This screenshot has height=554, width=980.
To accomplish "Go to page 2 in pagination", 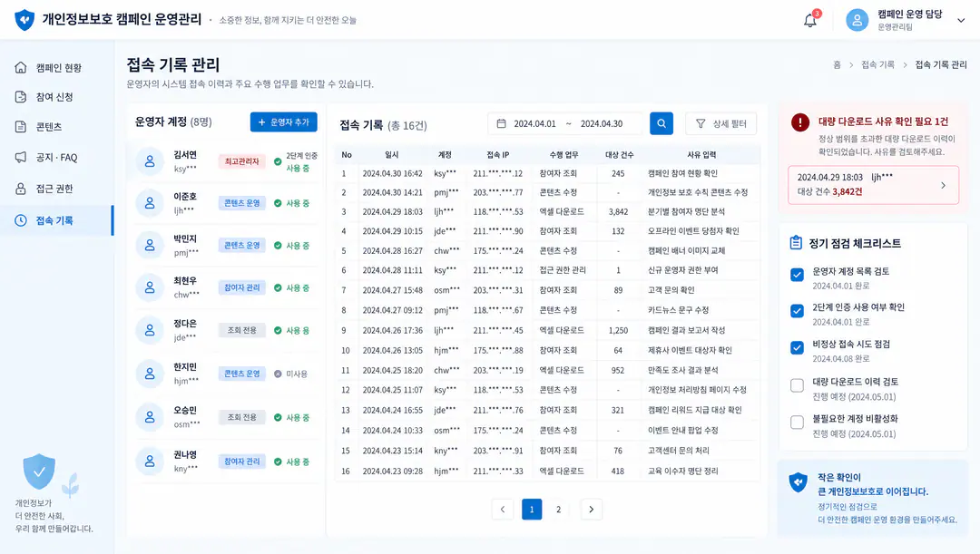I will 559,509.
